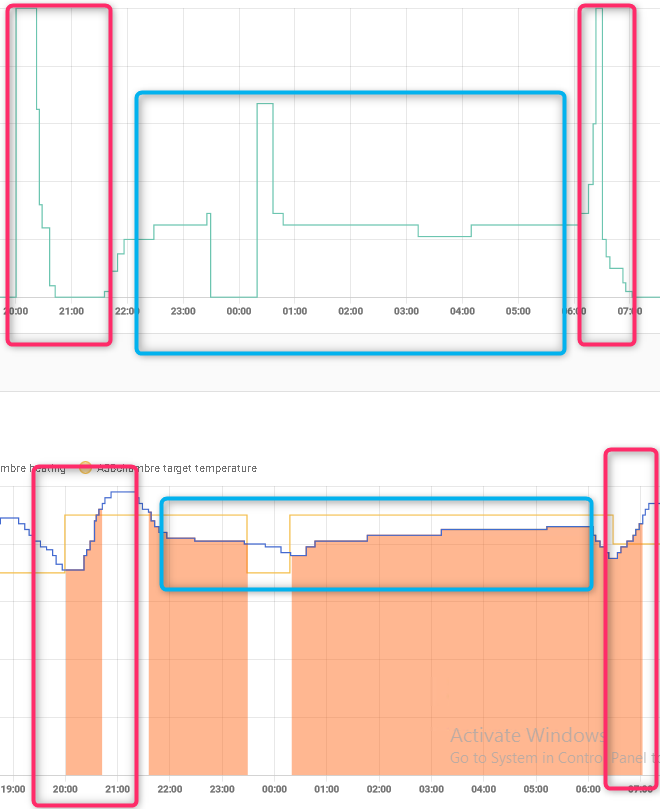Select the 19:00 label on lower chart axis
This screenshot has width=660, height=809.
pos(14,789)
